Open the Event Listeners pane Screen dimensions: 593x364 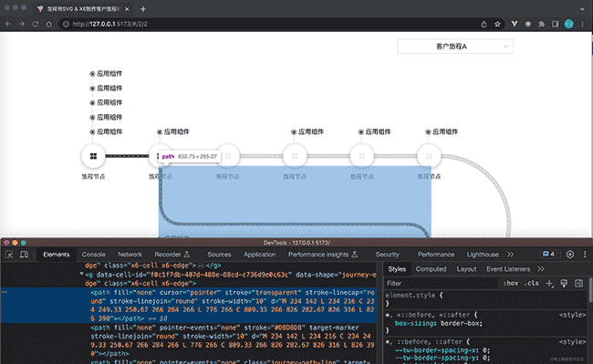tap(508, 269)
